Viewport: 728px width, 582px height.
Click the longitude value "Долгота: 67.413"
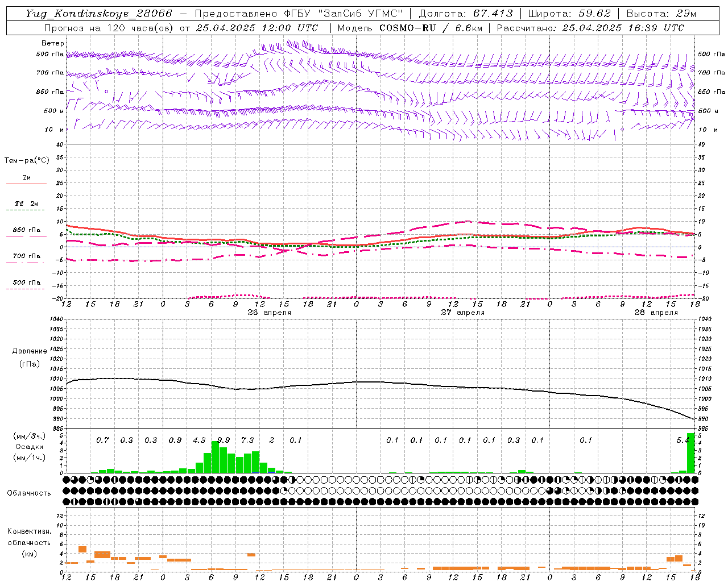[x=465, y=14]
